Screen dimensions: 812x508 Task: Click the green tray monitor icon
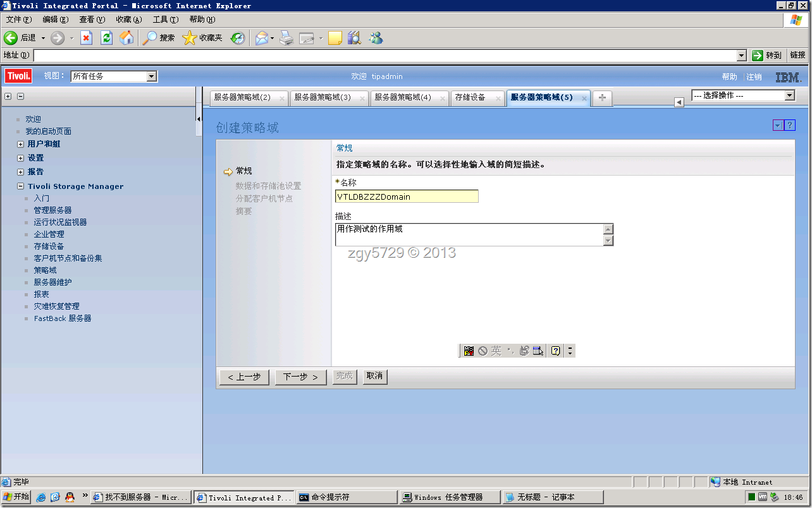pos(751,497)
